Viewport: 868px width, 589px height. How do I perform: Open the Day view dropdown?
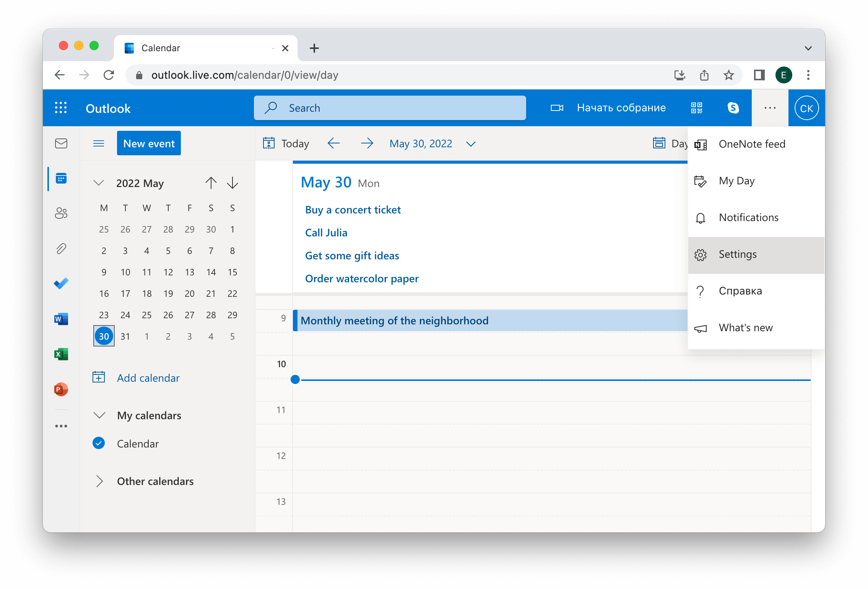tap(671, 143)
